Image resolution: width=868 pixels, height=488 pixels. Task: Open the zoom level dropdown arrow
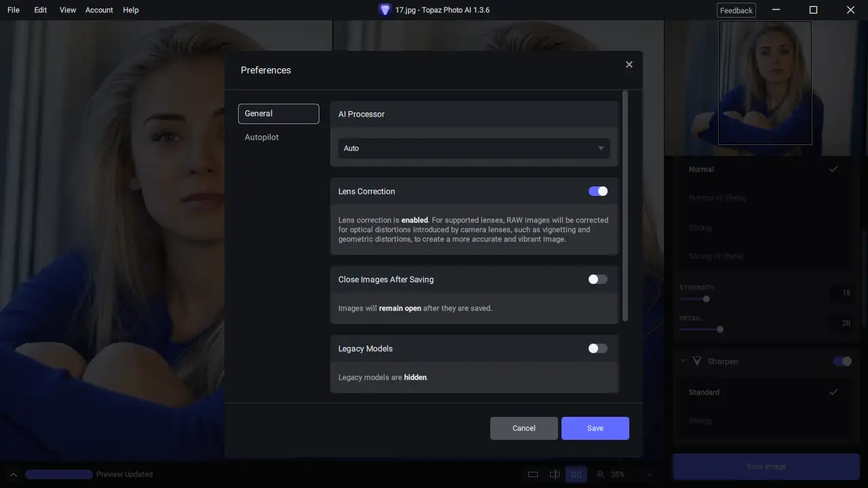point(650,474)
